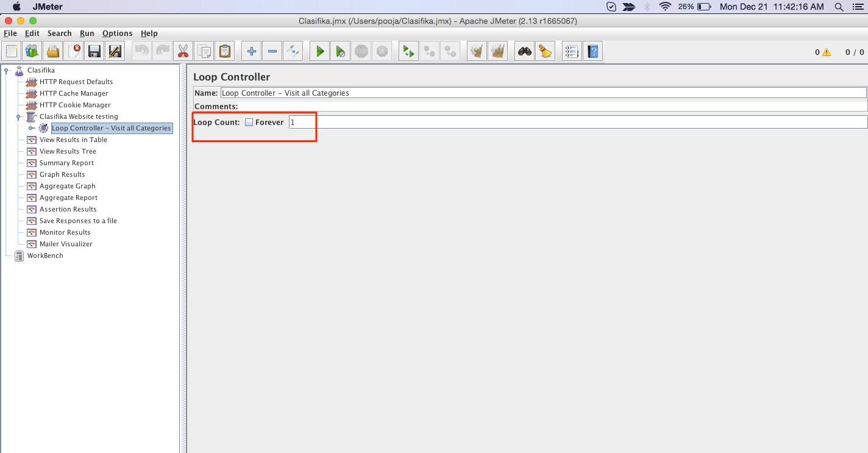Open the Function Helper list icon

pos(571,52)
